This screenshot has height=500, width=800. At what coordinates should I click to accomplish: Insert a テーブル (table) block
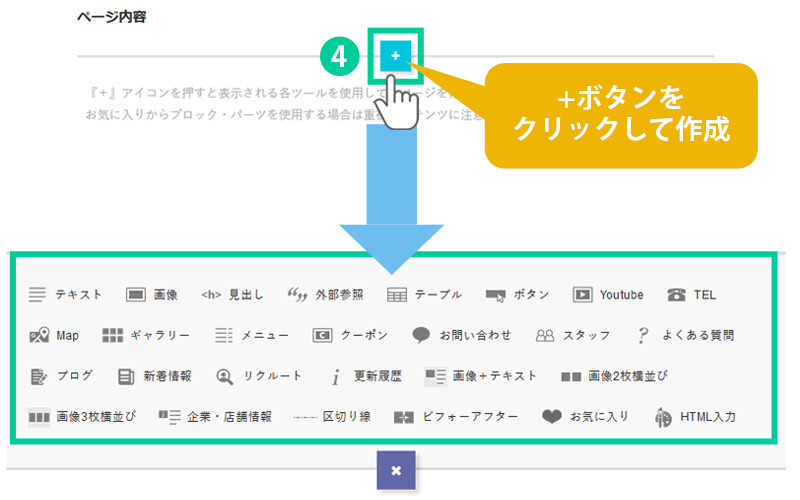pos(425,295)
